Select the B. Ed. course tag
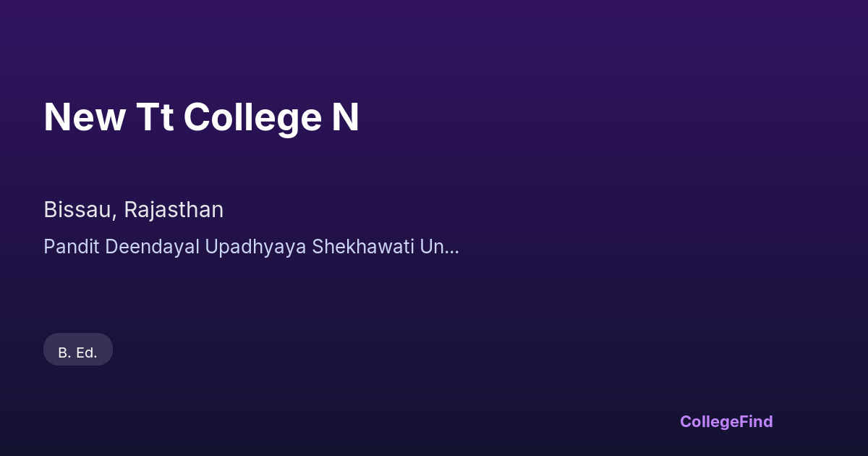The image size is (868, 456). pyautogui.click(x=78, y=352)
